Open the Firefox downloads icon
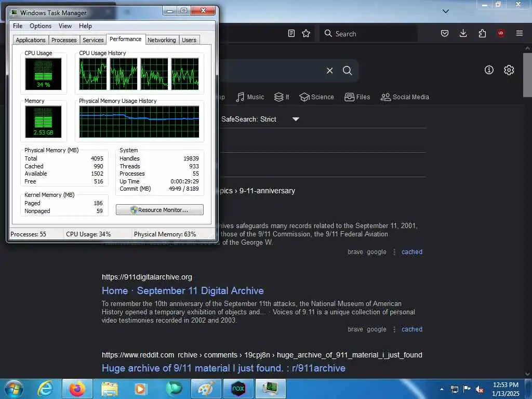Screen dimensions: 532x399 tap(463, 33)
